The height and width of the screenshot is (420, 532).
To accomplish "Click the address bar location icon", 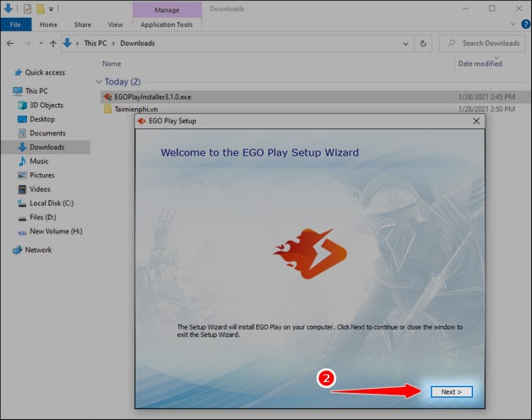I will (68, 43).
